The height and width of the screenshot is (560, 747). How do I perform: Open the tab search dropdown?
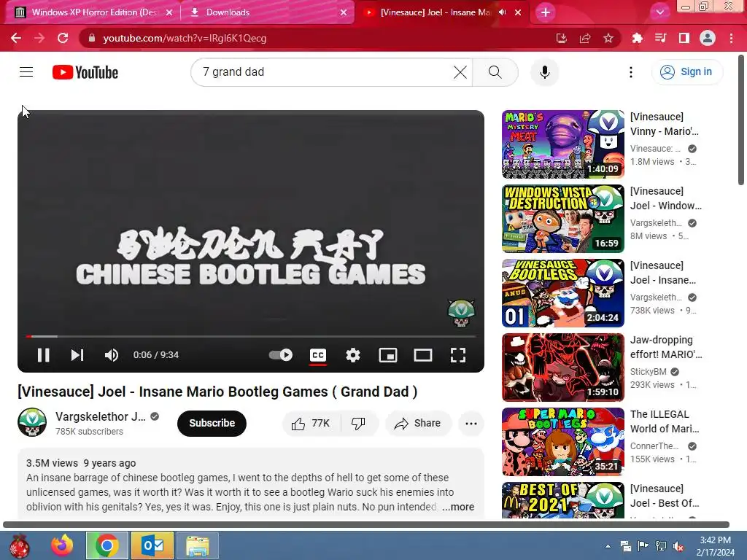coord(659,12)
